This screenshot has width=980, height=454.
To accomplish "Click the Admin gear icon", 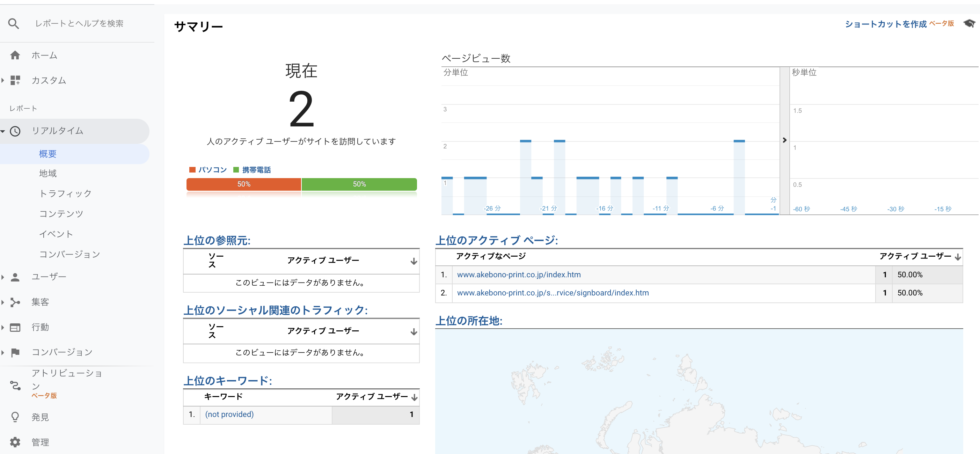I will [15, 442].
